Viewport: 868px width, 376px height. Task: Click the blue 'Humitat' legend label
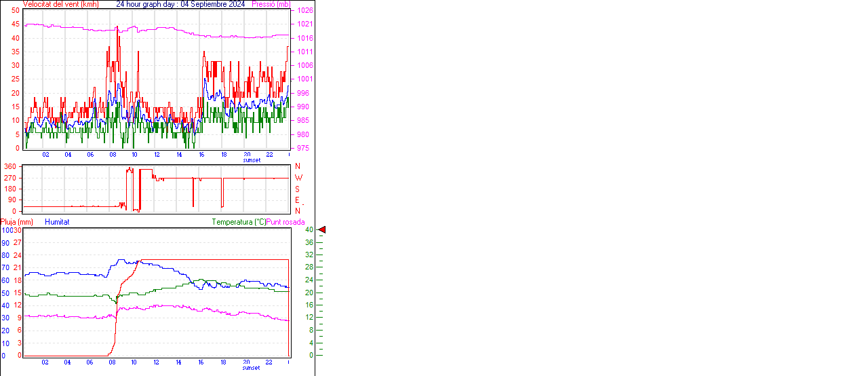57,222
